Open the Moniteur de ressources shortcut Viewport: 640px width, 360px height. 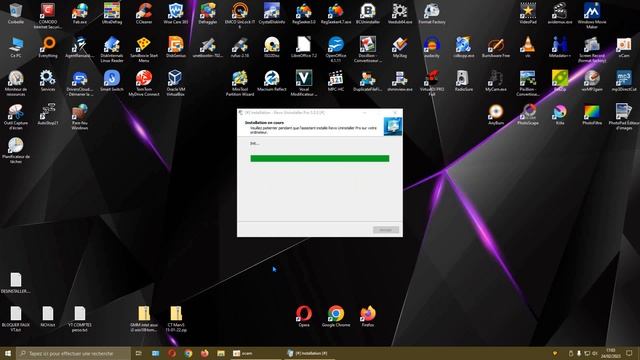point(16,83)
